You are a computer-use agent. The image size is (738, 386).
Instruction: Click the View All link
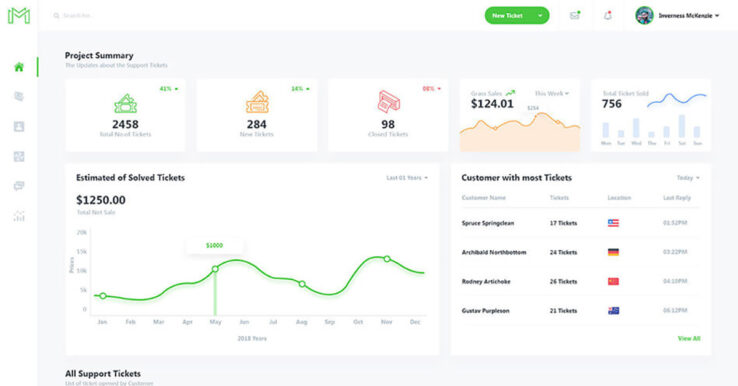coord(689,338)
